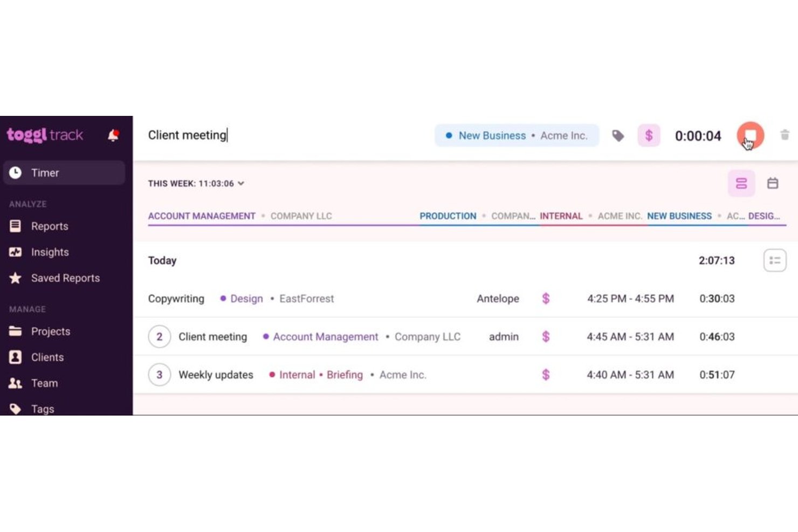Viewport: 798px width, 532px height.
Task: Toggle billable dollar sign on running timer
Action: [x=649, y=135]
